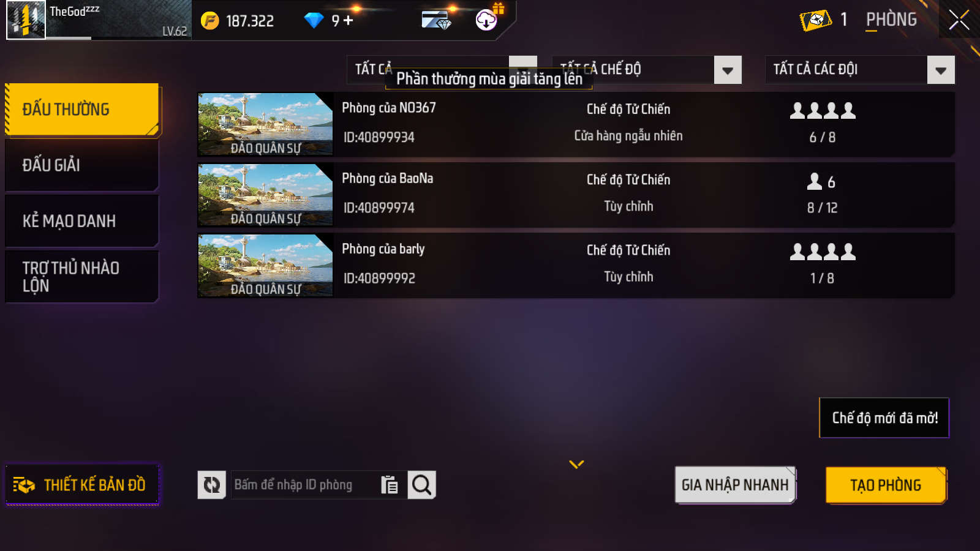Open the Thiết Kế Bản Đồ button
Viewport: 980px width, 551px height.
pos(82,485)
